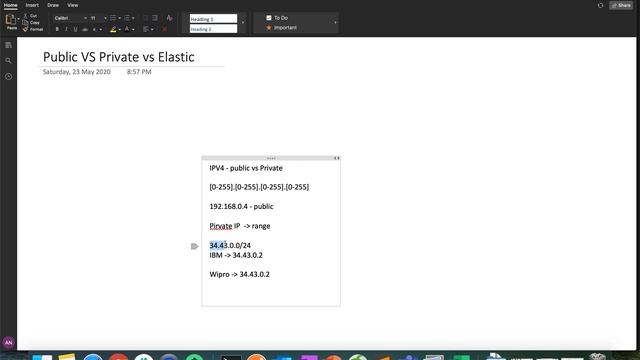This screenshot has height=360, width=640.
Task: Click the line 192.168.0.4 - public
Action: click(241, 207)
